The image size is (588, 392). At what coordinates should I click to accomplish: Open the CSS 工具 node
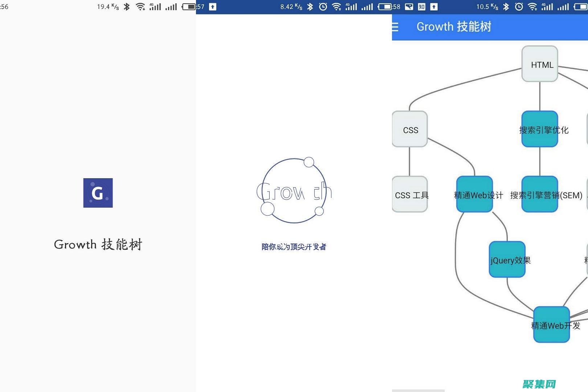point(409,195)
